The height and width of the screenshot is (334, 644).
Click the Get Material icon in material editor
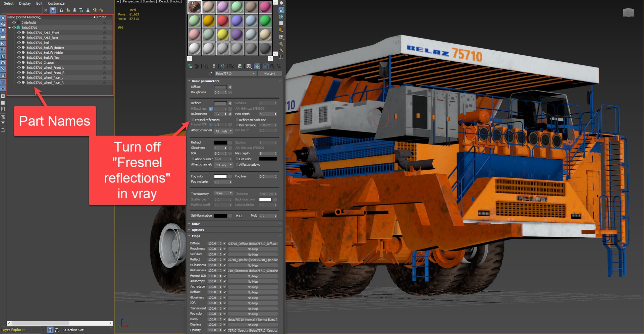(191, 66)
